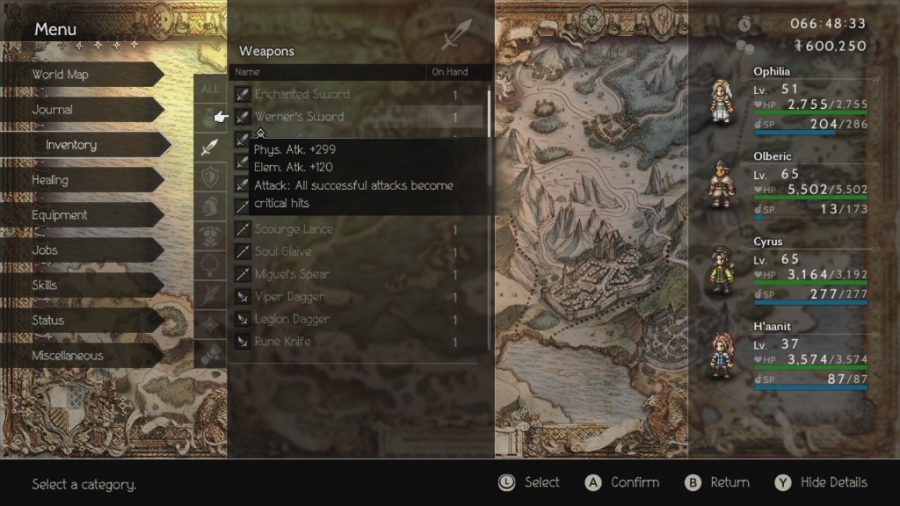
Task: Open the Body Armor category icon
Action: pos(210,236)
